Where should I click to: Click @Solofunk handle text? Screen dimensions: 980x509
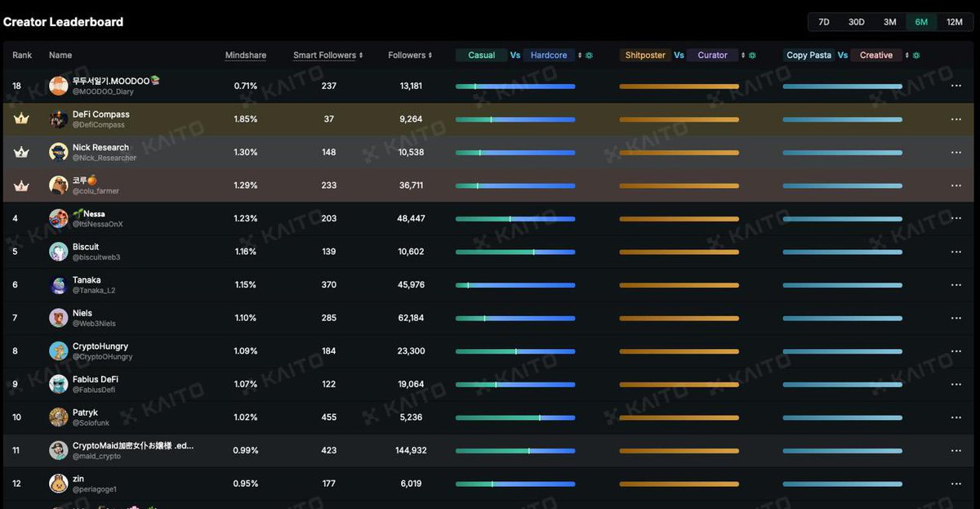click(x=91, y=423)
